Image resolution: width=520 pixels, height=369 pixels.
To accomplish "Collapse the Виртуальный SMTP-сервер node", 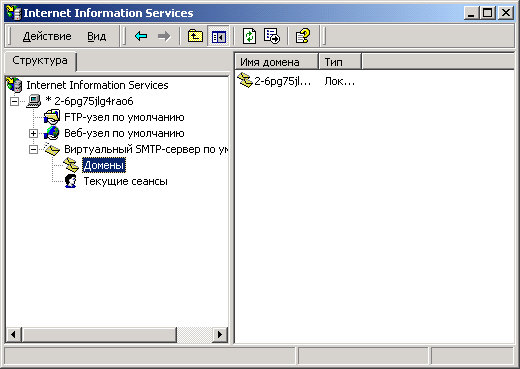I will point(33,149).
